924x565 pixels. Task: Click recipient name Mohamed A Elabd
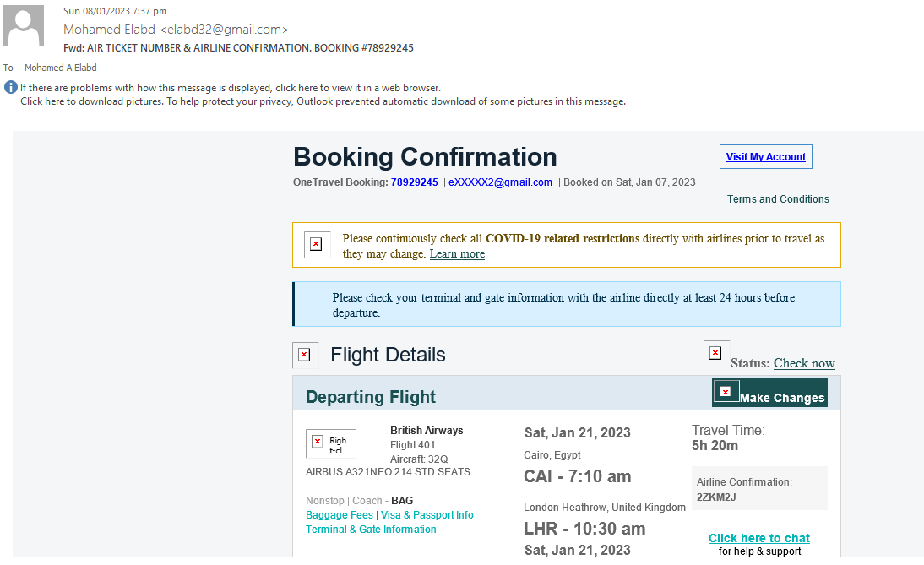60,67
